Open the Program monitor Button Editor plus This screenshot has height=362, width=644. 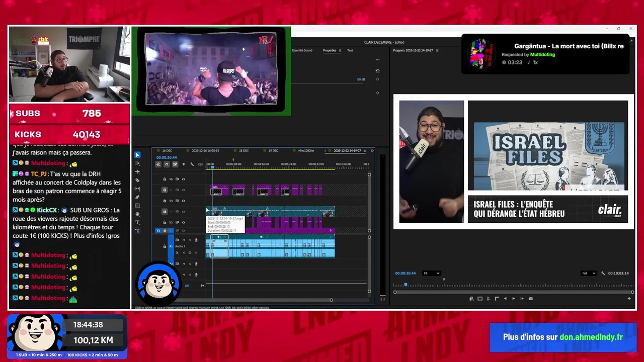coord(629,299)
